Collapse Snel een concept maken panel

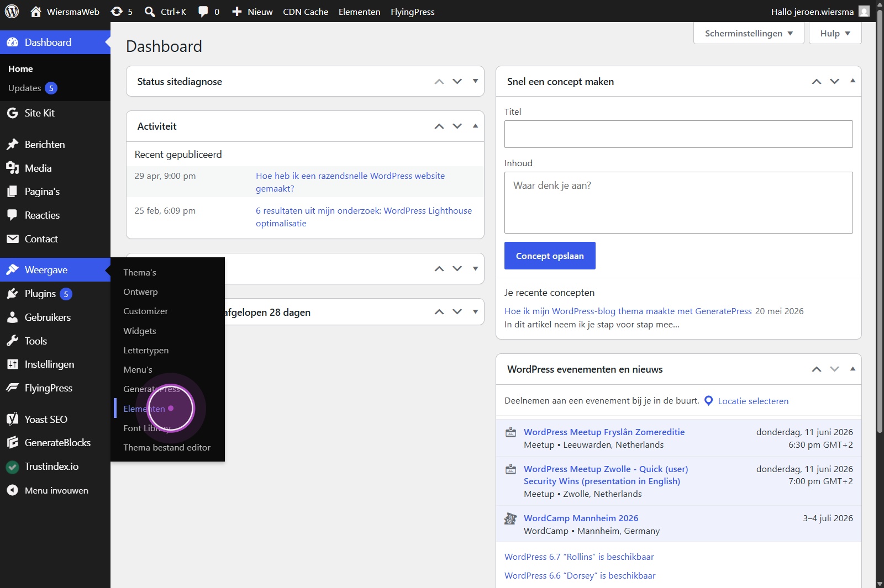coord(853,81)
